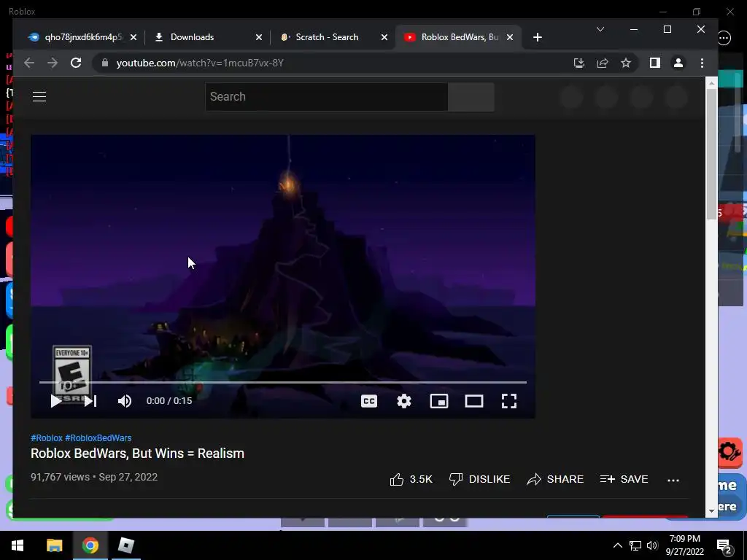747x560 pixels.
Task: Open the taskbar clock and date
Action: [x=684, y=545]
